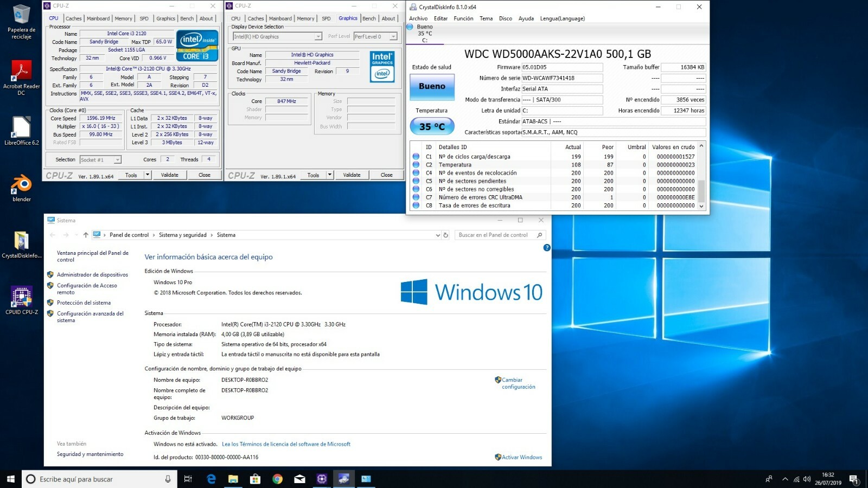Show hidden system tray icons chevron
868x488 pixels.
[x=784, y=479]
